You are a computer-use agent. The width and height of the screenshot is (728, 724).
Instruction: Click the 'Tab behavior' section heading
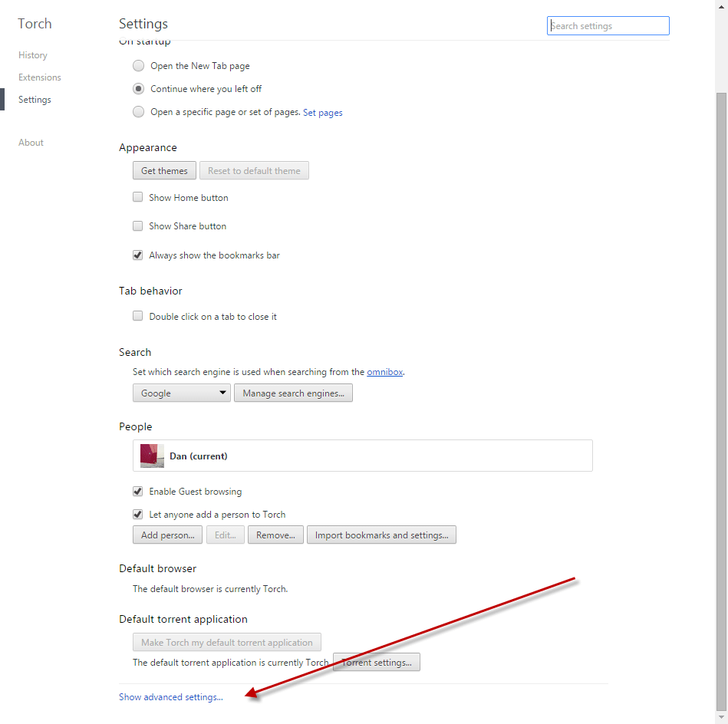coord(150,291)
